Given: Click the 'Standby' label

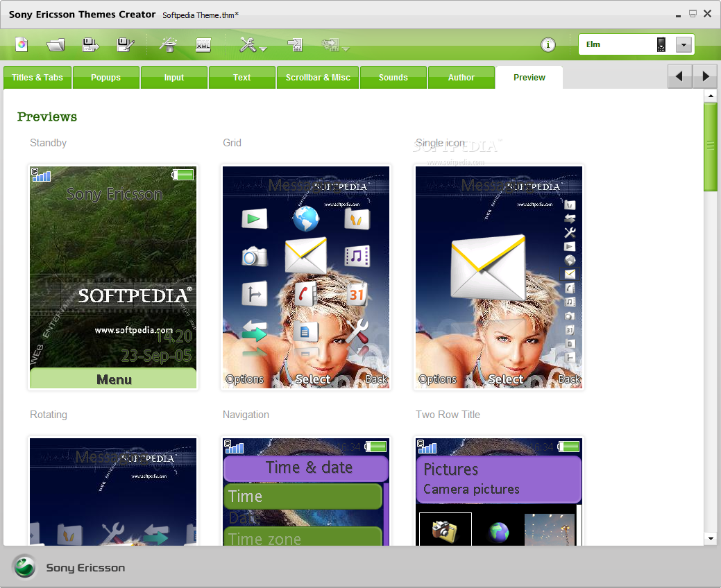Looking at the screenshot, I should point(49,143).
